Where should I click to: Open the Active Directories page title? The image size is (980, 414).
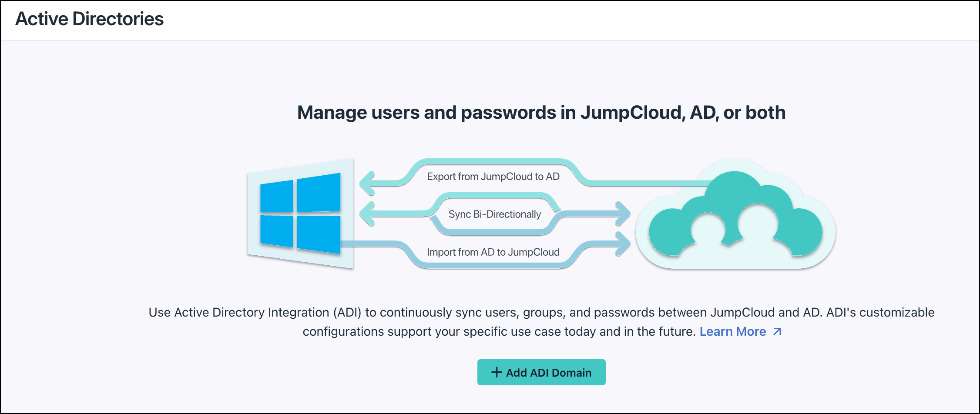pyautogui.click(x=90, y=19)
